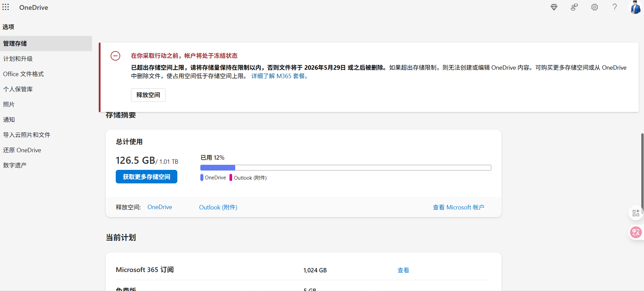Click the 总计使用 heading
This screenshot has width=644, height=292.
(129, 142)
